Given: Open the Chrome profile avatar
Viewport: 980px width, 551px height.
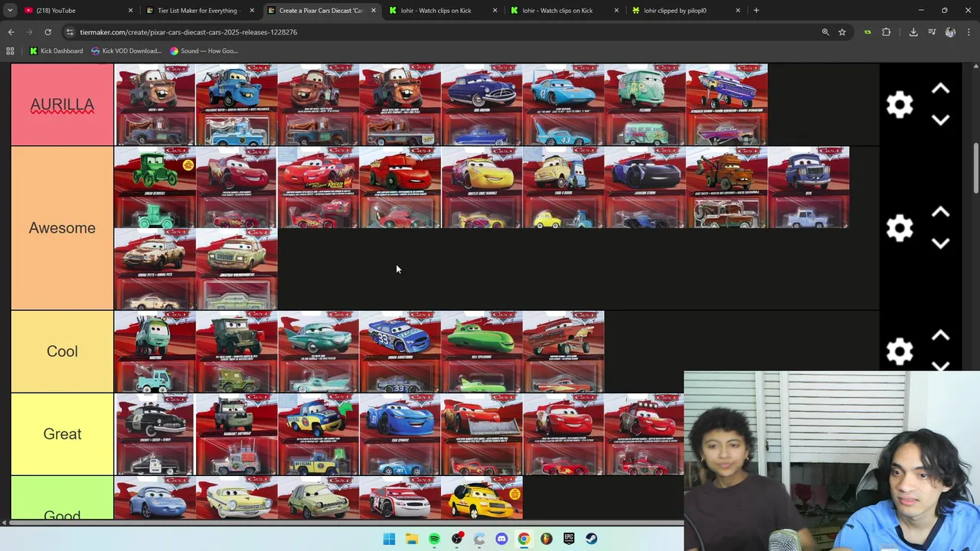Looking at the screenshot, I should coord(950,32).
